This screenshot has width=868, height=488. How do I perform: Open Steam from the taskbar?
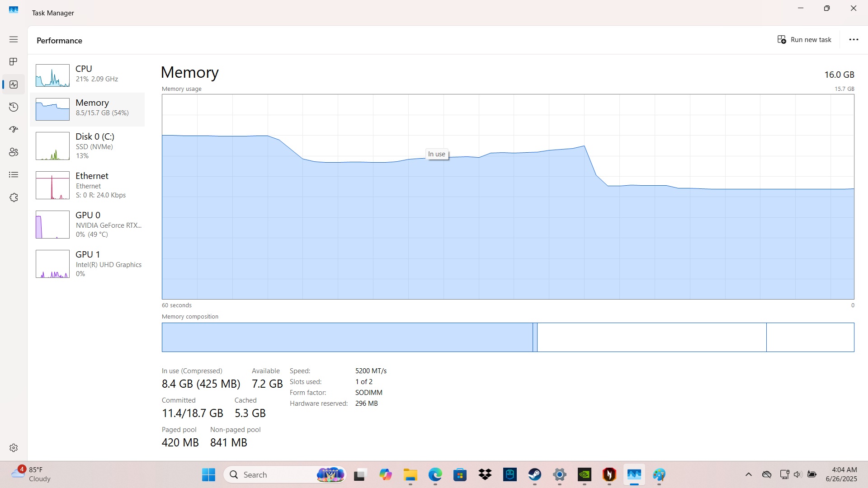click(535, 475)
